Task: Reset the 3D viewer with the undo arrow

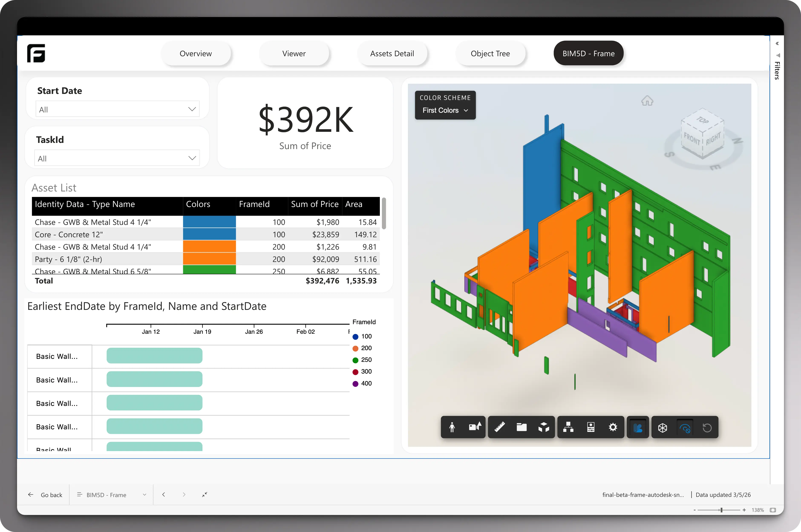Action: [708, 427]
